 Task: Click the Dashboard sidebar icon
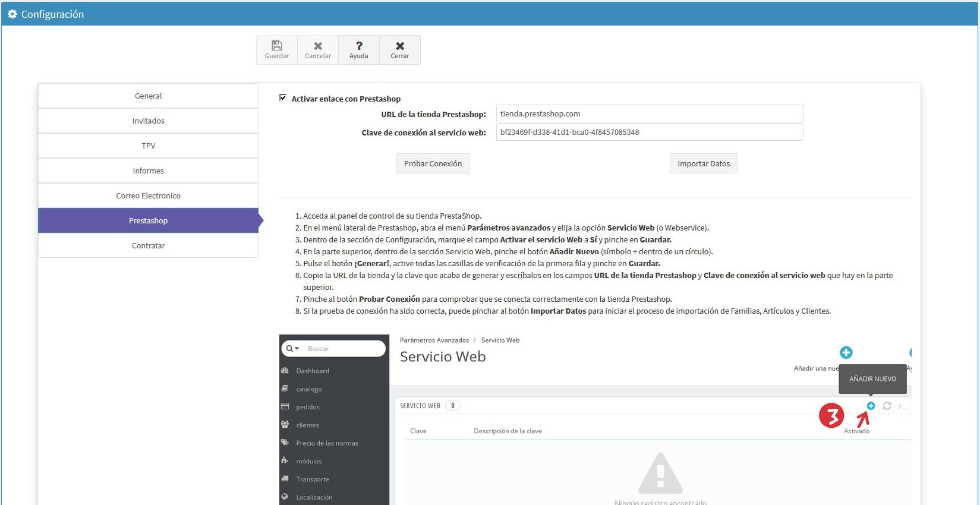point(285,371)
